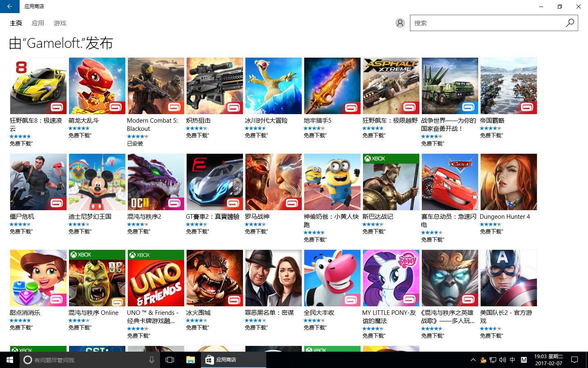This screenshot has height=368, width=588.
Task: Click the star rating under 炽热狙击
Action: click(x=197, y=128)
